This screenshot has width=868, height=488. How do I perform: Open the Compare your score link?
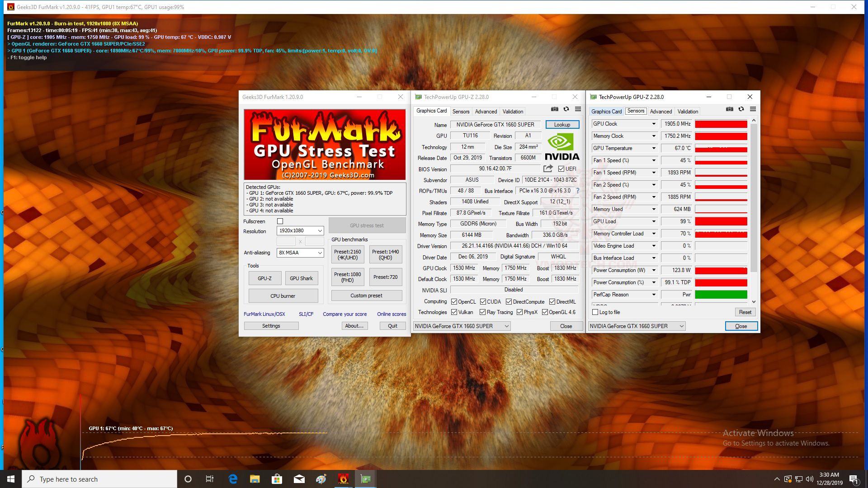pos(344,314)
